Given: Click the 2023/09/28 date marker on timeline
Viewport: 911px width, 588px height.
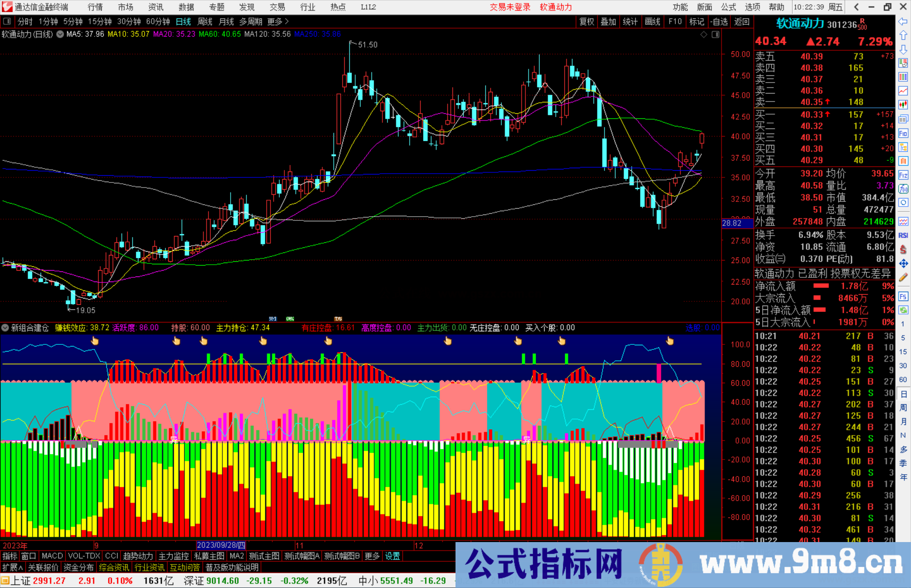Looking at the screenshot, I should pyautogui.click(x=221, y=545).
